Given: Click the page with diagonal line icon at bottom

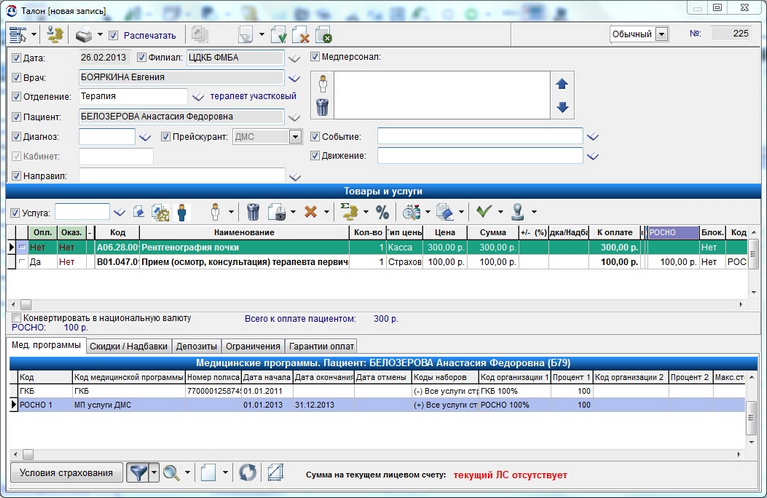Looking at the screenshot, I should pos(276,473).
